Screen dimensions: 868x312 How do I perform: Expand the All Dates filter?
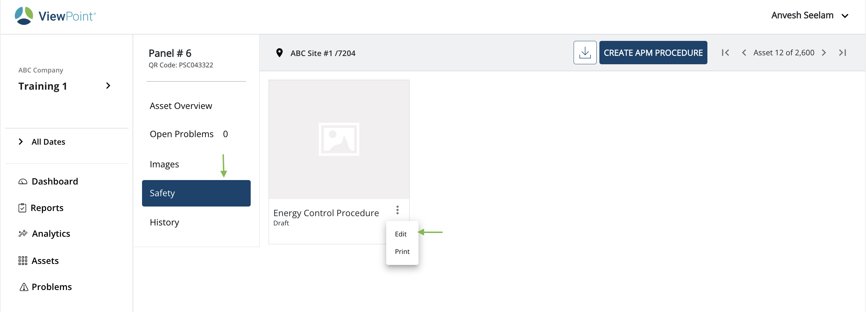[x=21, y=142]
